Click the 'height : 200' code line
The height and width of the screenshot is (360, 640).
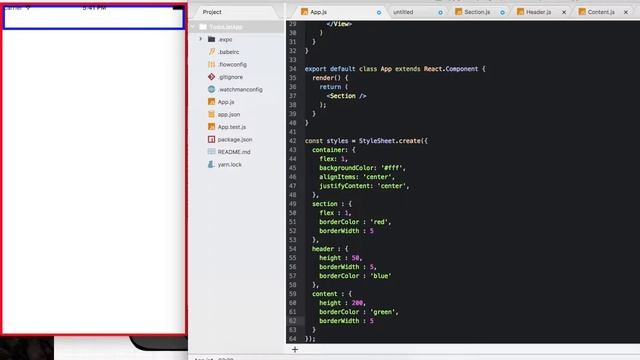[342, 303]
